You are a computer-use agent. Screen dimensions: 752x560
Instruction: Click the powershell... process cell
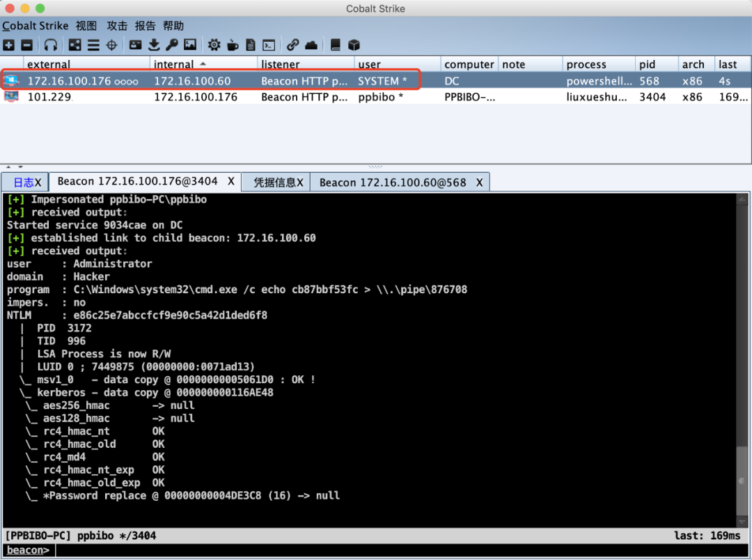tap(599, 81)
